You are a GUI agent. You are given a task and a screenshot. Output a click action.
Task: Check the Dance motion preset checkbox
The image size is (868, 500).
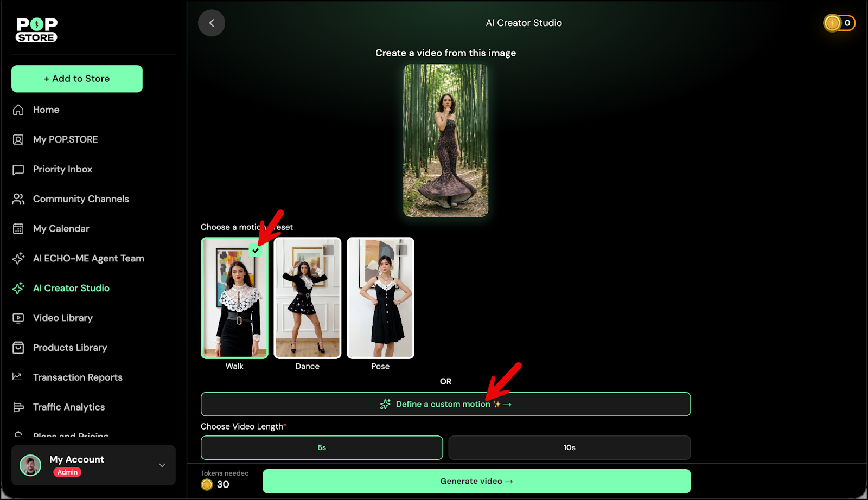pos(328,250)
